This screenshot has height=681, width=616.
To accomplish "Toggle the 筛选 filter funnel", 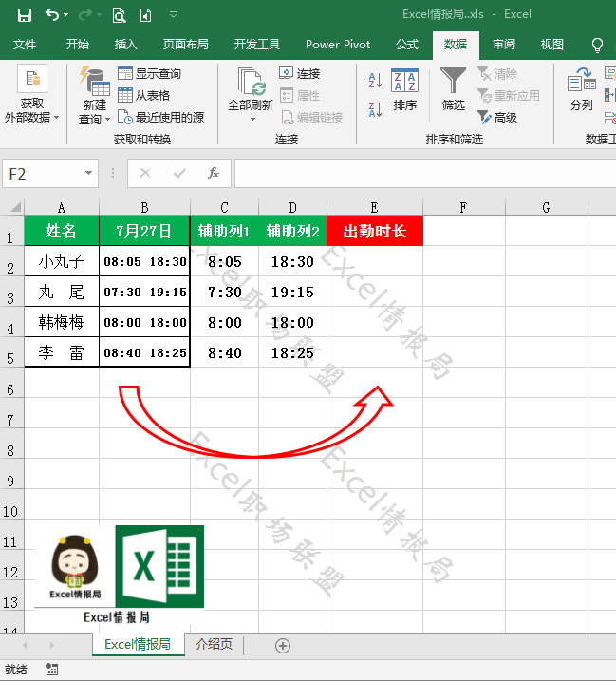I will (x=453, y=90).
